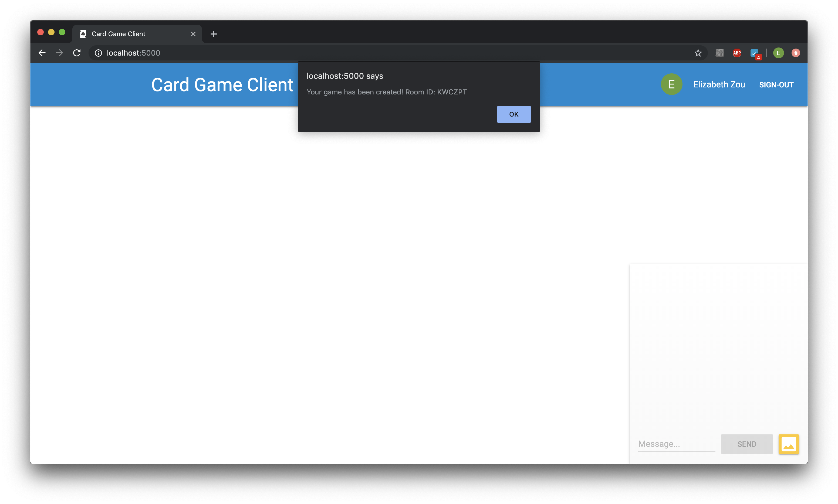Open a new browser tab
Screen dimensions: 838x504
tap(214, 34)
